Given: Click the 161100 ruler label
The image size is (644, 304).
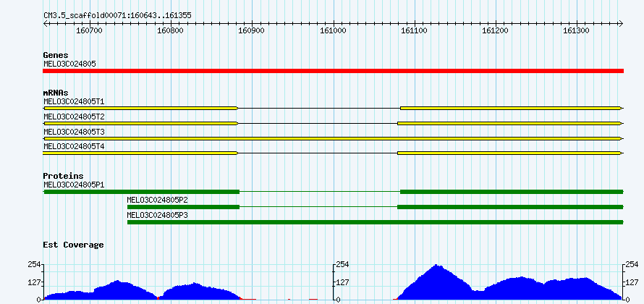Looking at the screenshot, I should point(415,31).
